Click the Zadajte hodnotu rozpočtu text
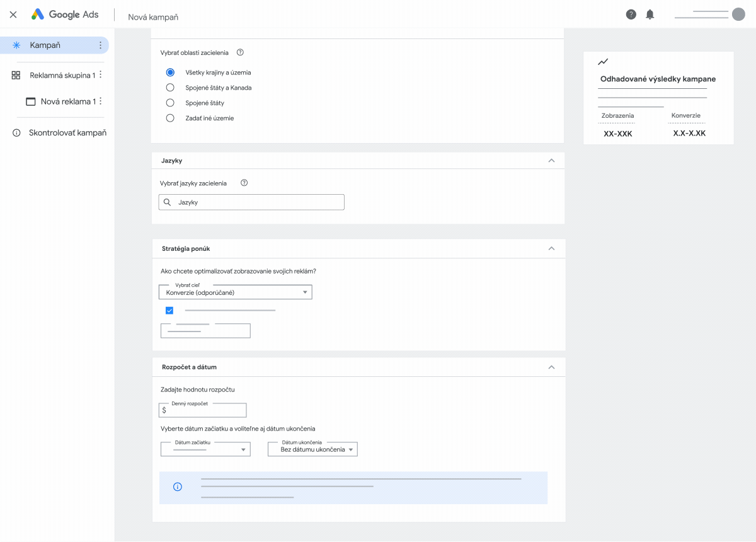This screenshot has height=542, width=756. tap(198, 389)
